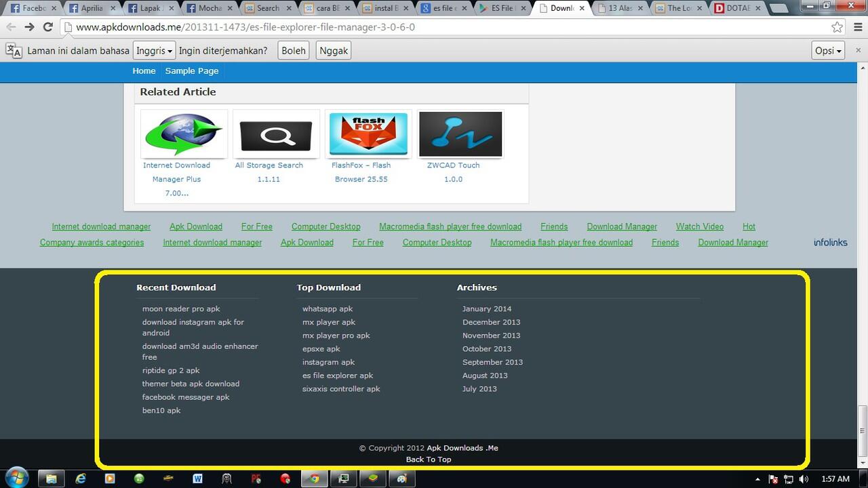The height and width of the screenshot is (488, 868).
Task: Switch to the '13 Alas' tab
Action: point(621,8)
